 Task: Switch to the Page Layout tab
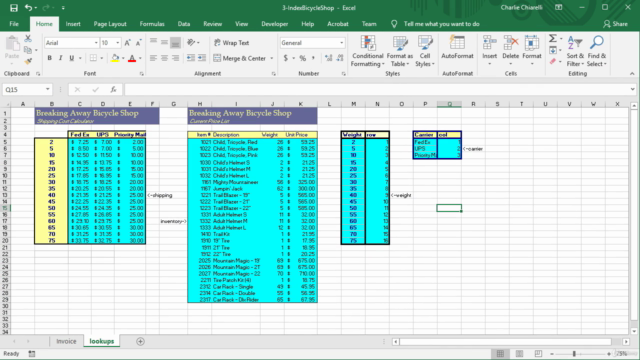[110, 24]
